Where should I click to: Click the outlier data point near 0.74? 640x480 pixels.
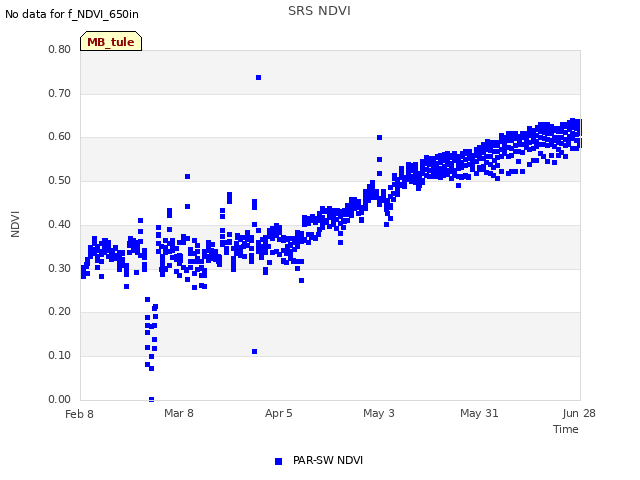point(258,78)
